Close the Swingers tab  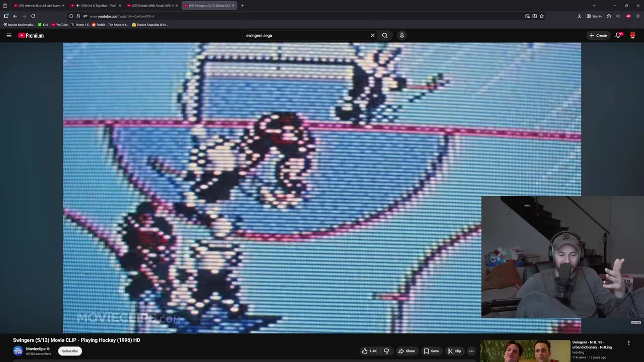click(233, 6)
